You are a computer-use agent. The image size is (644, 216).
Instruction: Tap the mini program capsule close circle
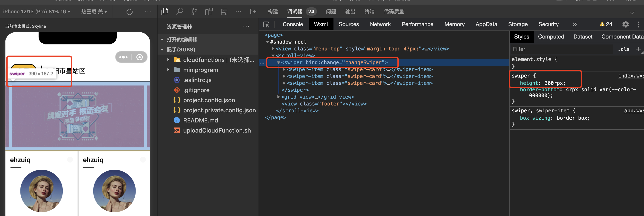coord(139,57)
